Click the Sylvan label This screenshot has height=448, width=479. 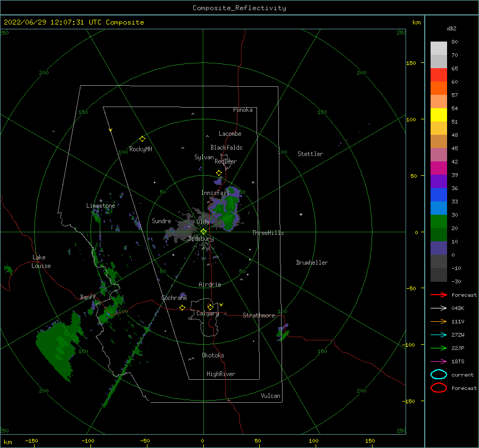point(204,157)
